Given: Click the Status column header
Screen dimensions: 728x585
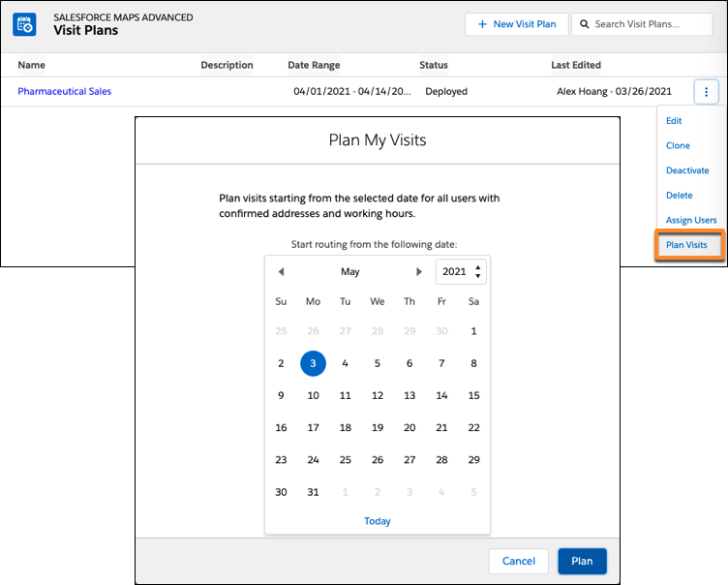Looking at the screenshot, I should pyautogui.click(x=434, y=65).
